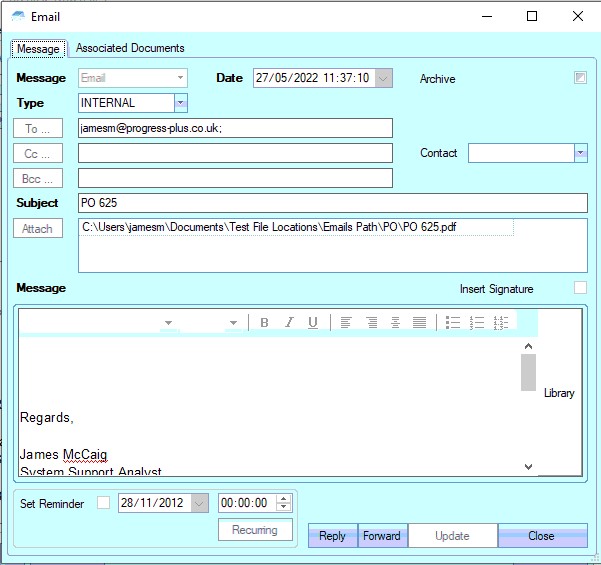Justify the message text
This screenshot has height=565, width=601.
point(420,322)
